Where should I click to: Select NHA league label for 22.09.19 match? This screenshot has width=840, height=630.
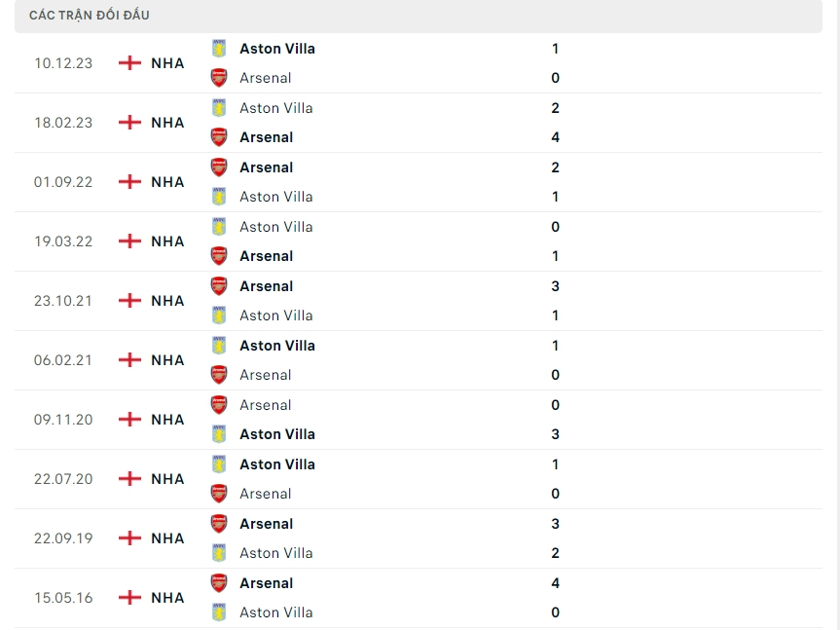click(167, 538)
